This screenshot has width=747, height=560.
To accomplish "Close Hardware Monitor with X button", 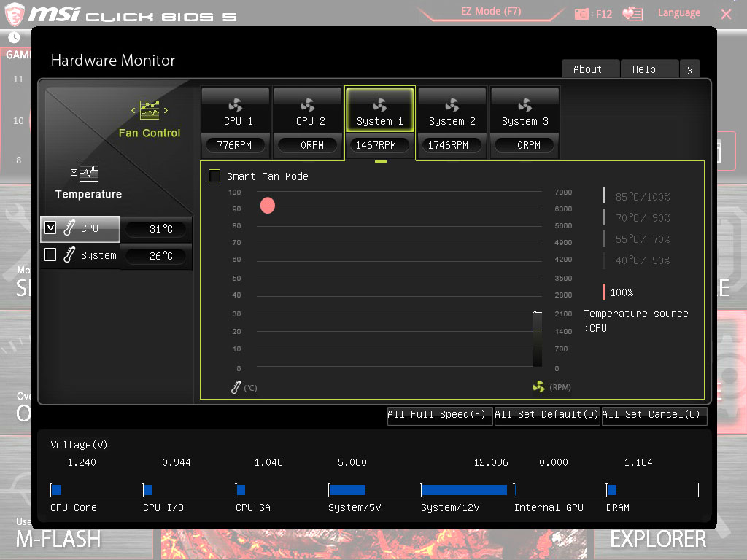I will [690, 70].
